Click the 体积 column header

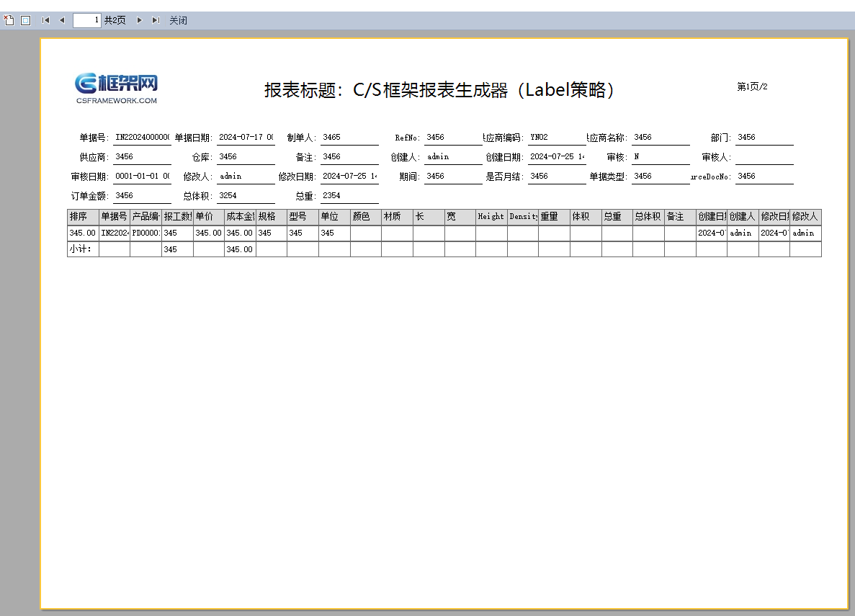click(586, 217)
